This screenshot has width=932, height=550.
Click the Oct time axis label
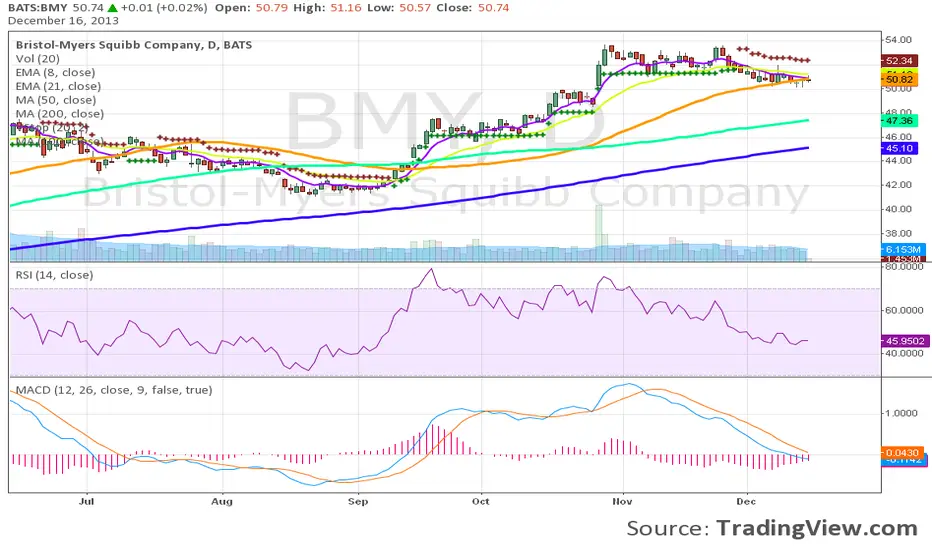pyautogui.click(x=480, y=501)
